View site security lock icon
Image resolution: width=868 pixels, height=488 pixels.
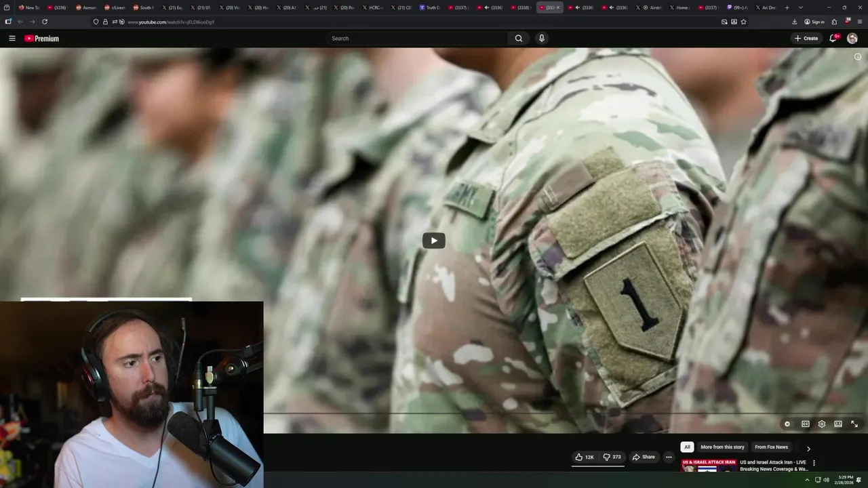click(x=105, y=22)
